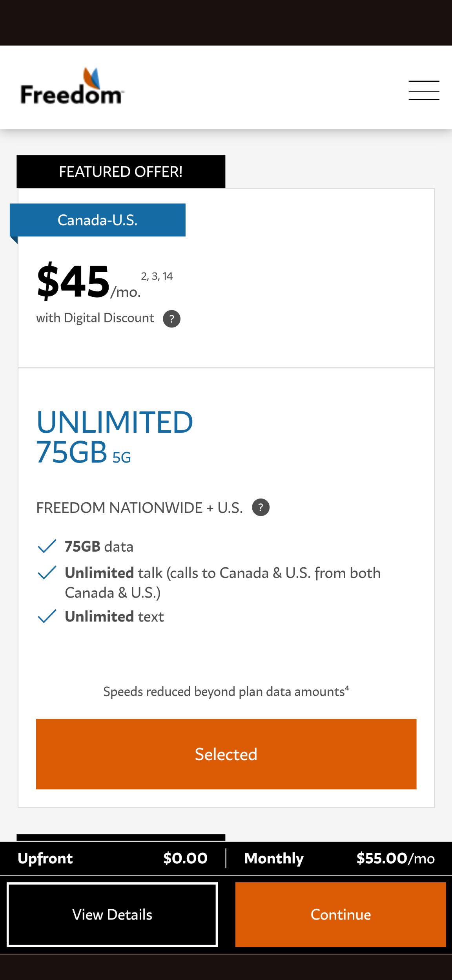
Task: Click the checkmark beside Unlimited text
Action: pos(46,616)
